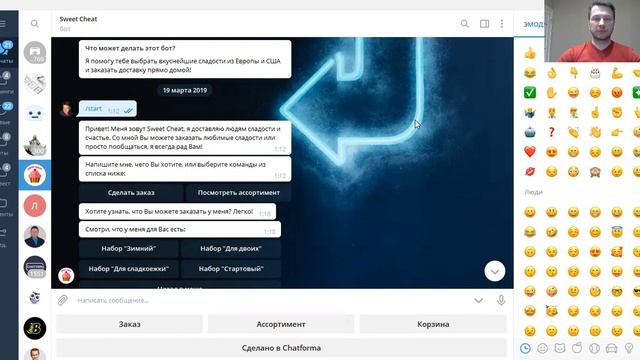Open the three-dot chat options menu

502,24
